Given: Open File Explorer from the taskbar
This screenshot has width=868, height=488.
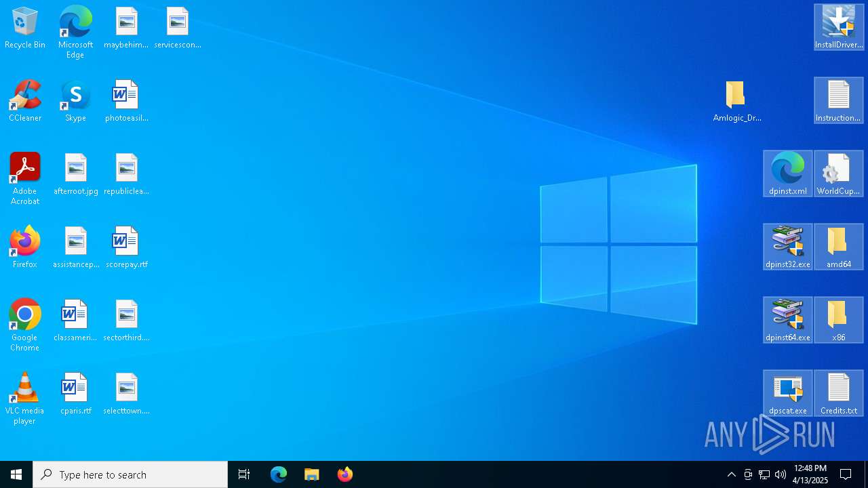Looking at the screenshot, I should tap(311, 474).
